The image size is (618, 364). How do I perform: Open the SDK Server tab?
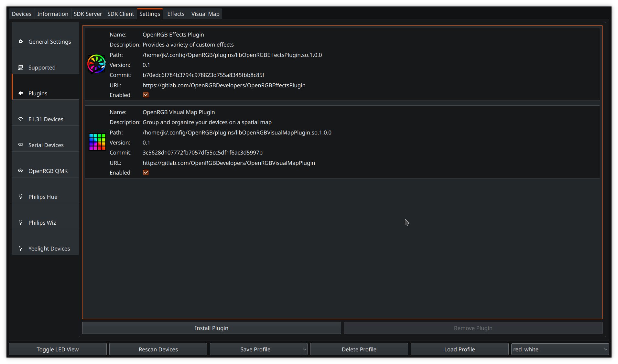88,14
